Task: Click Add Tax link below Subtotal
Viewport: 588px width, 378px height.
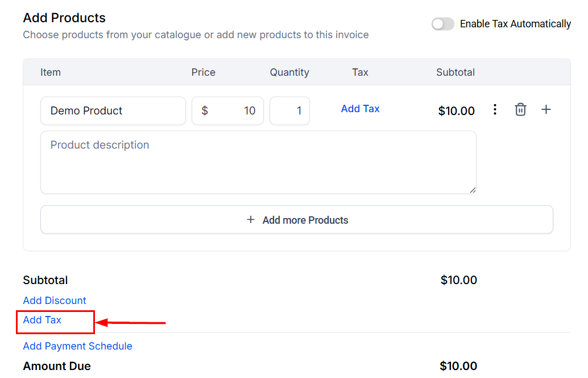Action: coord(42,320)
